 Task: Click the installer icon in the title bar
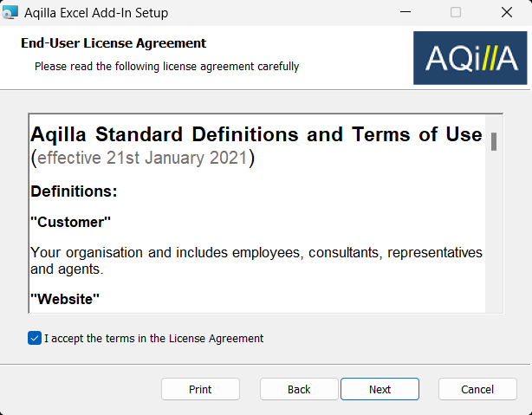click(x=10, y=13)
